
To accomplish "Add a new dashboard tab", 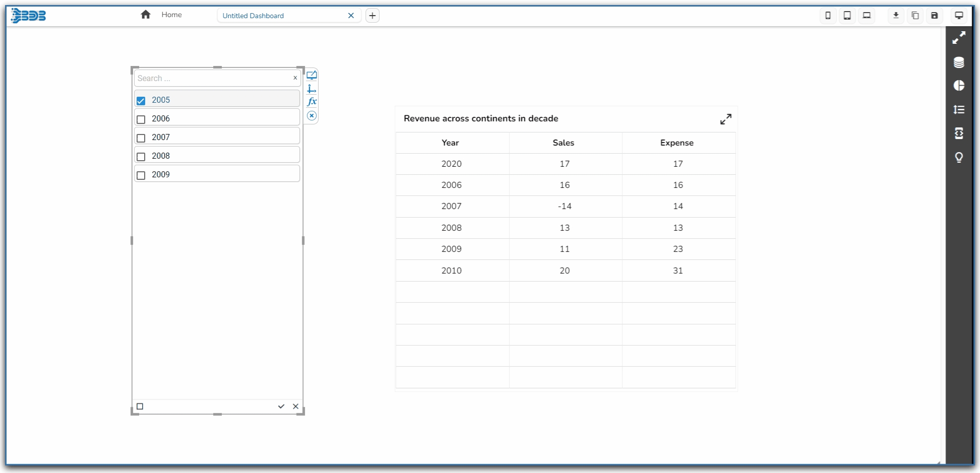I will tap(372, 16).
